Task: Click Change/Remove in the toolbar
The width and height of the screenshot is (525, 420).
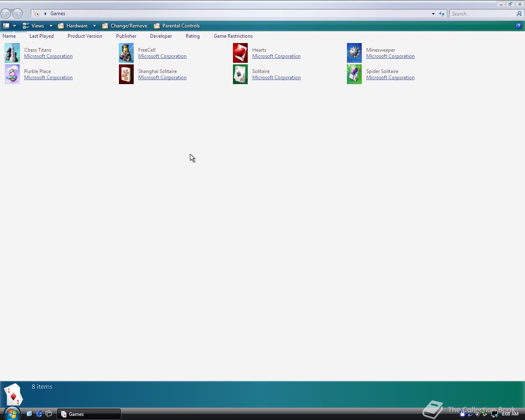Action: click(x=125, y=26)
